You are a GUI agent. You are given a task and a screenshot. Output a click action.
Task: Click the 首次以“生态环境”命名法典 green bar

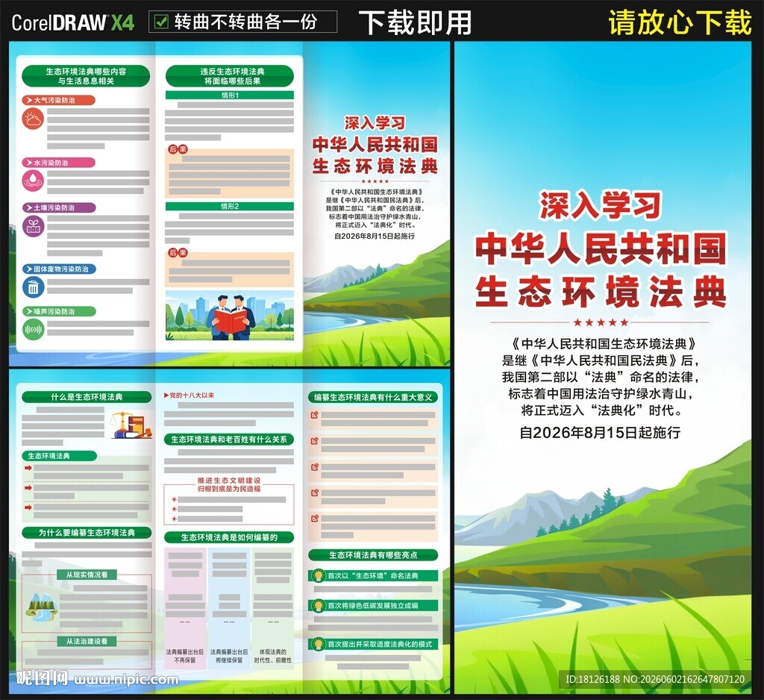373,575
